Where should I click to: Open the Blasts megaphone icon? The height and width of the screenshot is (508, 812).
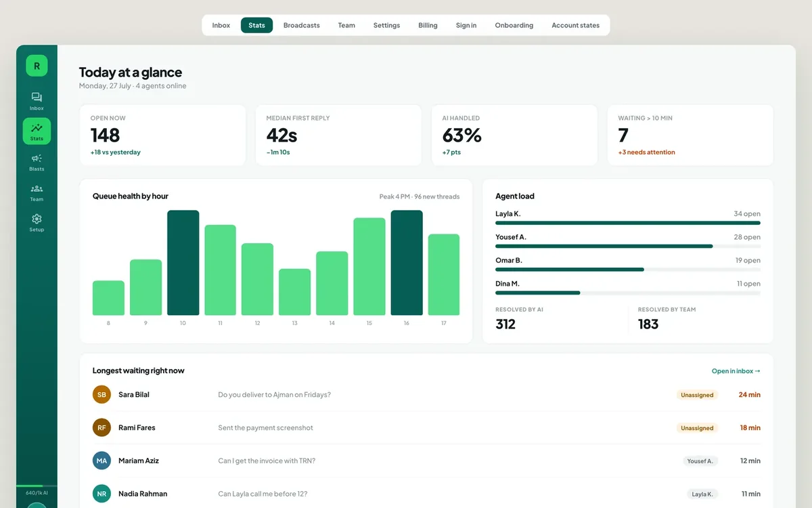point(37,162)
